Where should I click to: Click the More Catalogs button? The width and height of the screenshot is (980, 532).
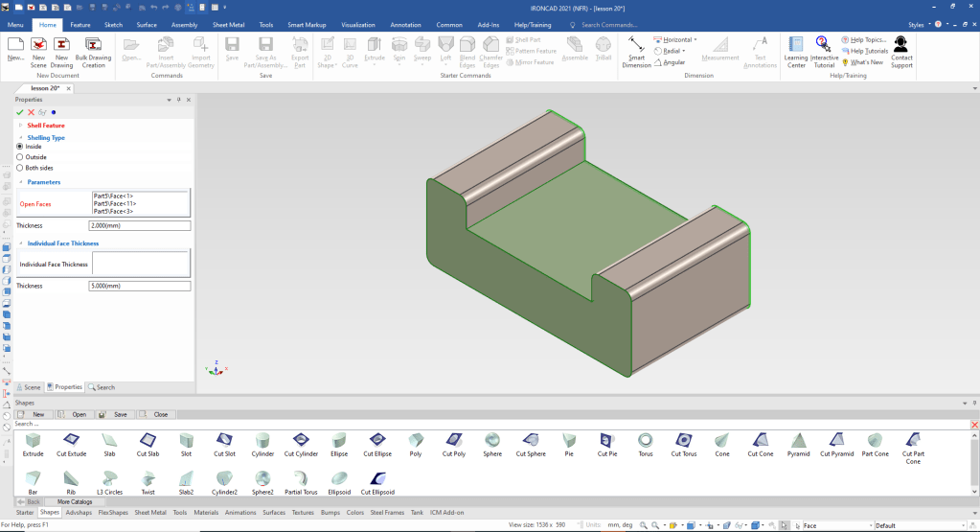click(75, 501)
